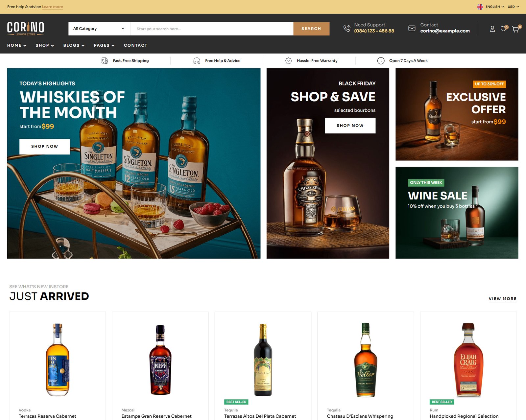The image size is (526, 420).
Task: Click the Vodka category label
Action: pos(25,410)
